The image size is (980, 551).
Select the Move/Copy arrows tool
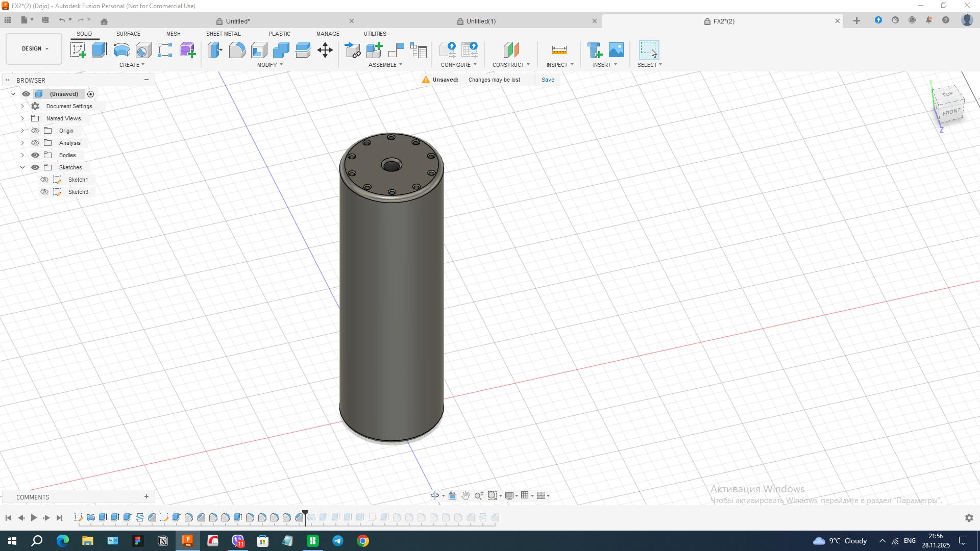(325, 50)
